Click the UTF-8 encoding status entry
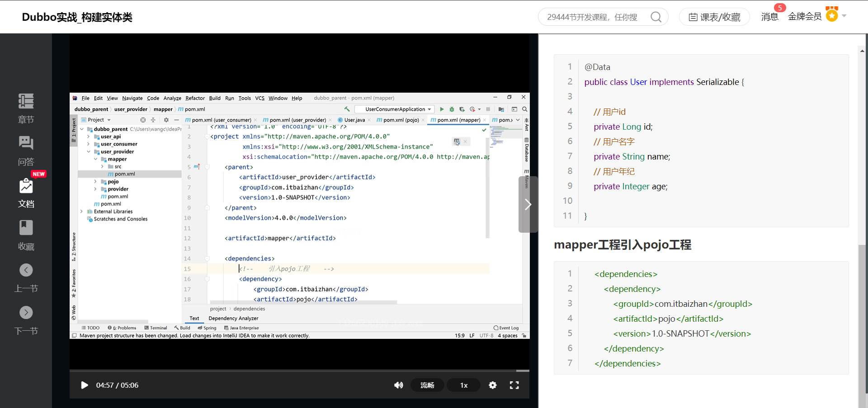Image resolution: width=868 pixels, height=408 pixels. click(486, 336)
